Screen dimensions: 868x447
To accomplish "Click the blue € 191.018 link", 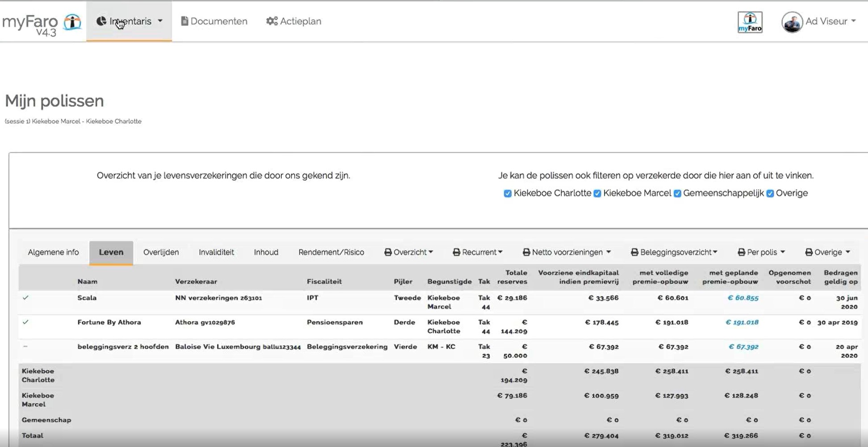I will pos(742,322).
